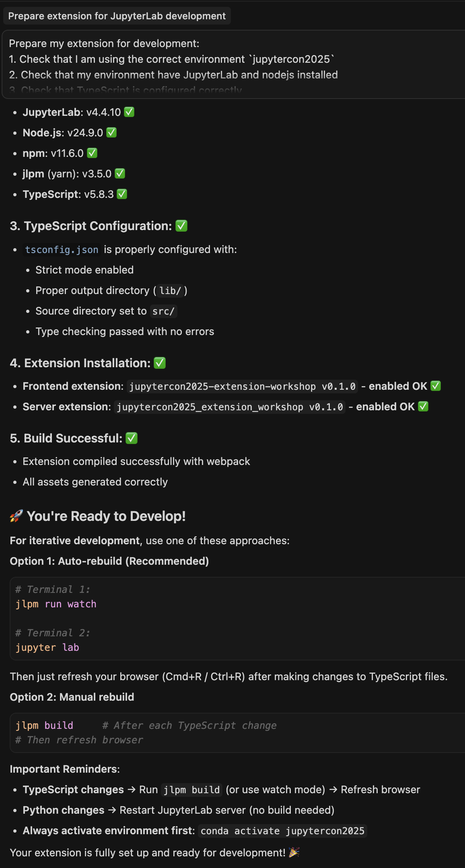Click the checkmark next to TypeScript v5.8.3
The width and height of the screenshot is (465, 868).
[x=122, y=194]
